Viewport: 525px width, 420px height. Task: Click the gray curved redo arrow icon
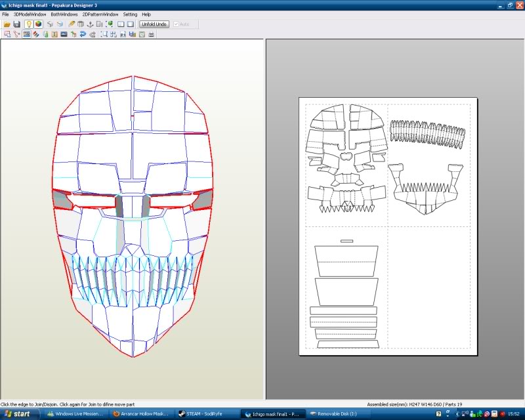(93, 34)
